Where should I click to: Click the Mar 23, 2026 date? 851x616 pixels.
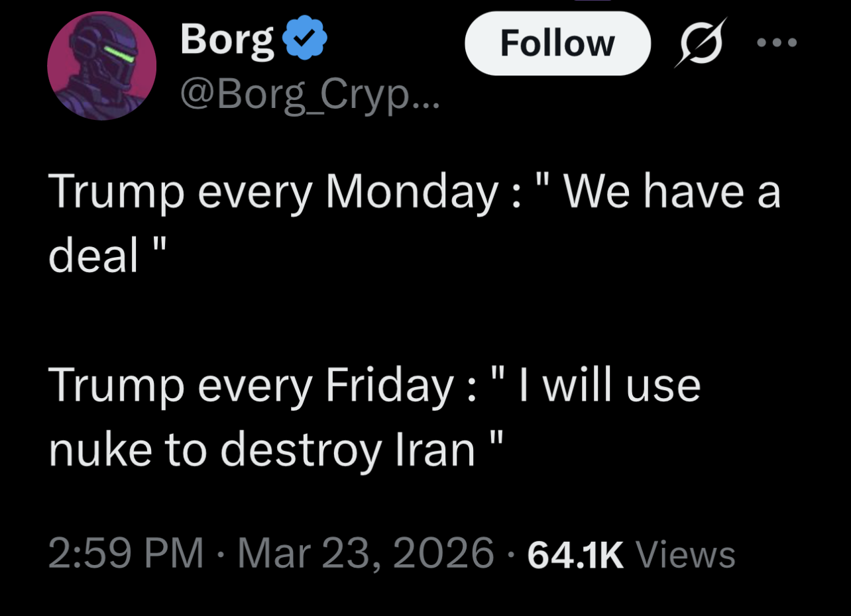click(x=366, y=553)
